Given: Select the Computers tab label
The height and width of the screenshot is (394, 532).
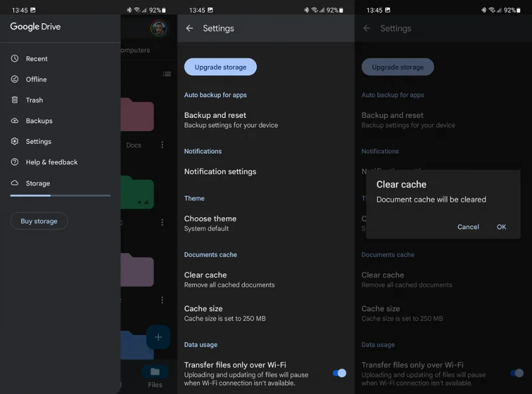Looking at the screenshot, I should click(136, 50).
